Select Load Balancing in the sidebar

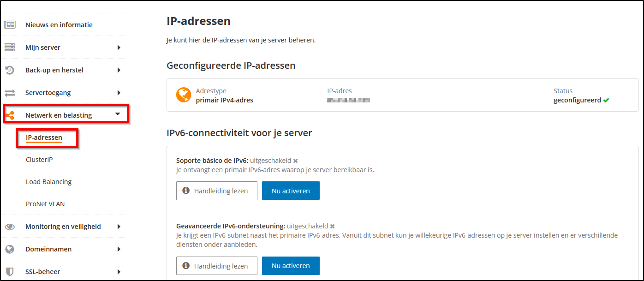click(48, 181)
